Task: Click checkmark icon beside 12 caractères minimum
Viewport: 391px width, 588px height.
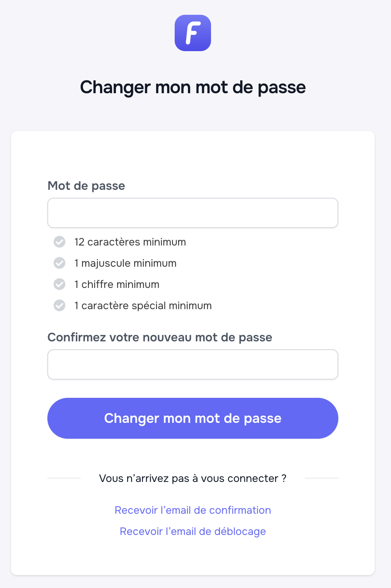Action: tap(59, 242)
